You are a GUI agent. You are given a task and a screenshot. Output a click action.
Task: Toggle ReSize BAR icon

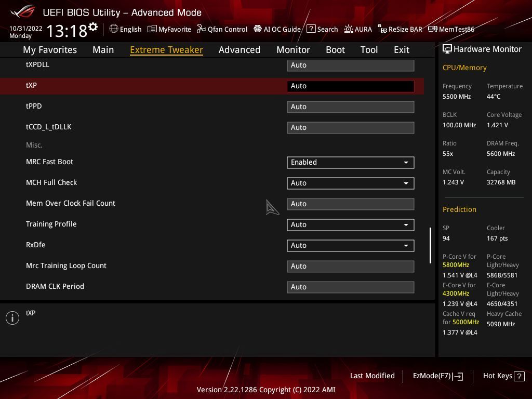pyautogui.click(x=382, y=29)
